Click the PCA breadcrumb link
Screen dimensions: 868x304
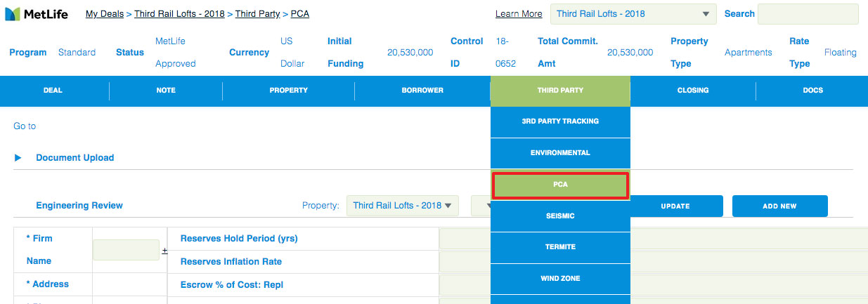point(299,13)
